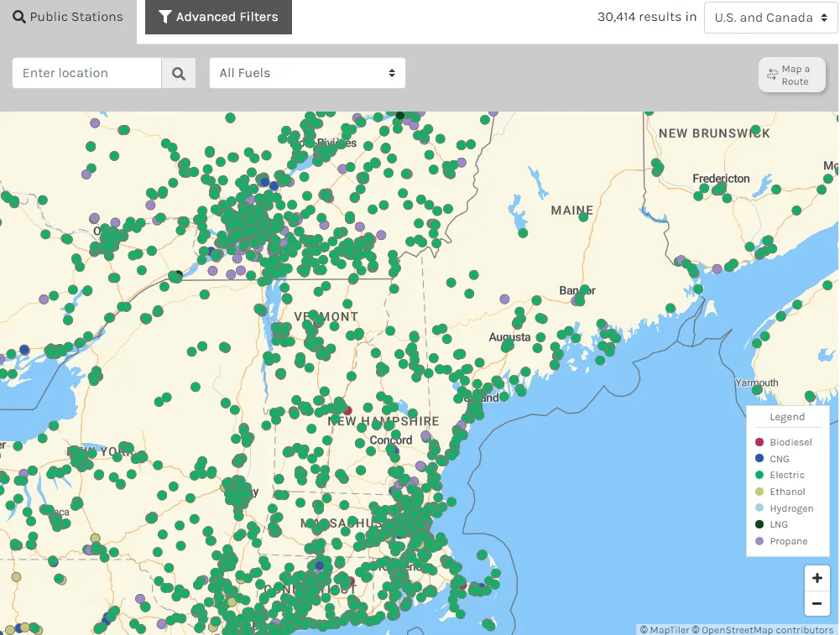Click the search magnifier button beside location field
Viewport: 840px width, 635px height.
(179, 73)
